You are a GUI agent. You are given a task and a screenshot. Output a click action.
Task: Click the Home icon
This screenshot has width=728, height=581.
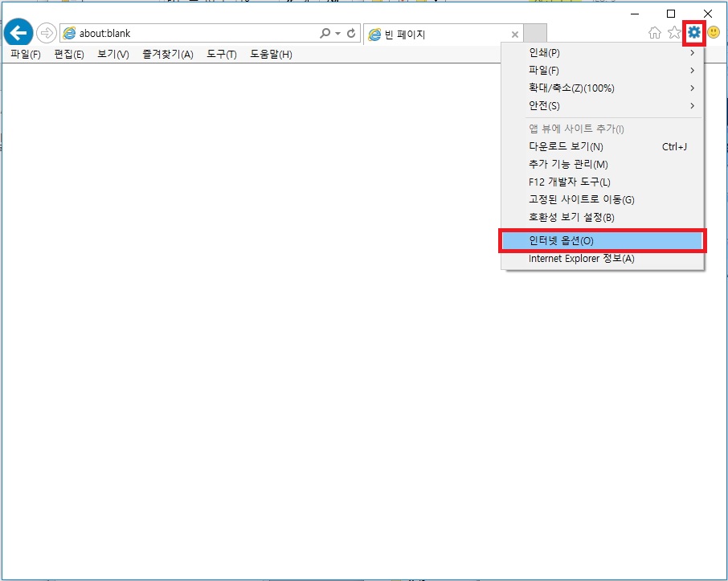(655, 32)
